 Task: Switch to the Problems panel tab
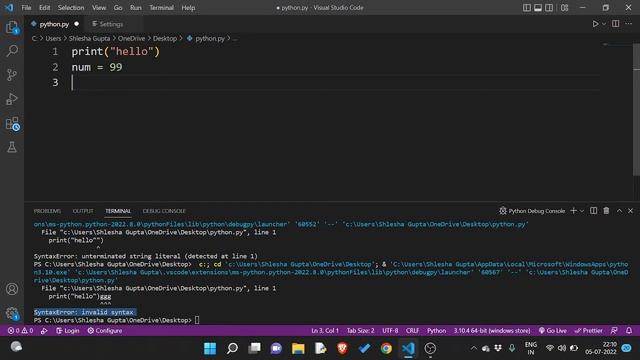(47, 211)
